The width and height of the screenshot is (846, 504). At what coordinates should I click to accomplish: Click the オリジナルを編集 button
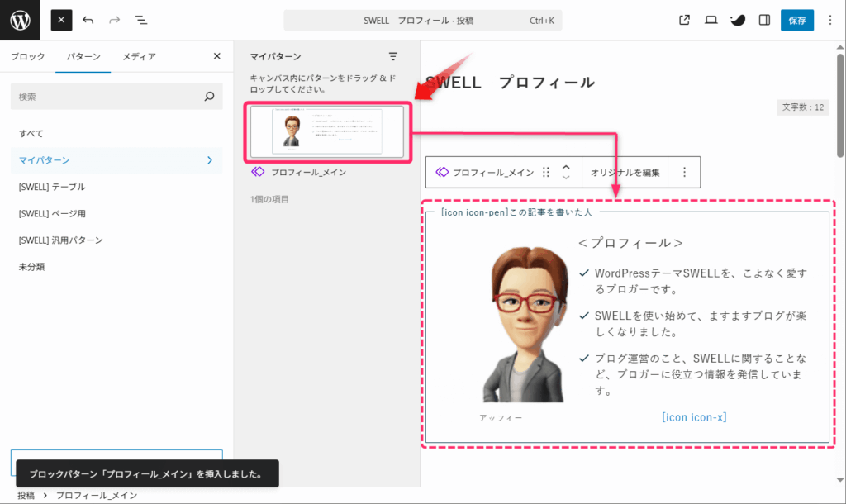[x=625, y=173]
